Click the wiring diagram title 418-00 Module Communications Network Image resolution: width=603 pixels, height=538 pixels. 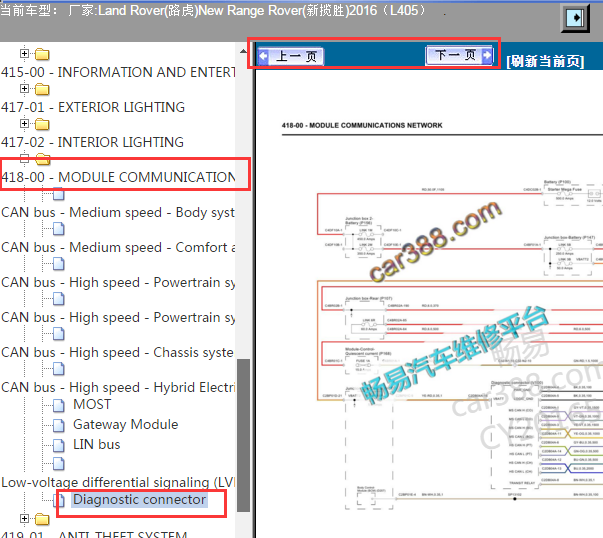click(x=362, y=125)
